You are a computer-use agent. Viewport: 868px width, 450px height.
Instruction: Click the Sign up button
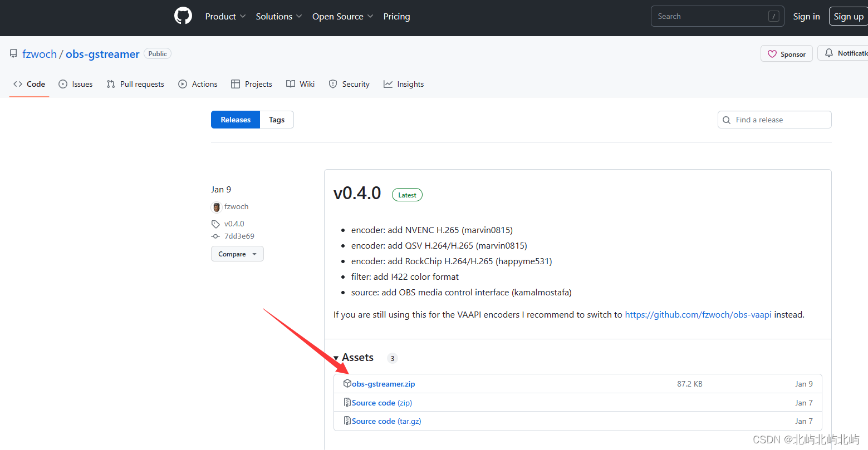pos(849,17)
